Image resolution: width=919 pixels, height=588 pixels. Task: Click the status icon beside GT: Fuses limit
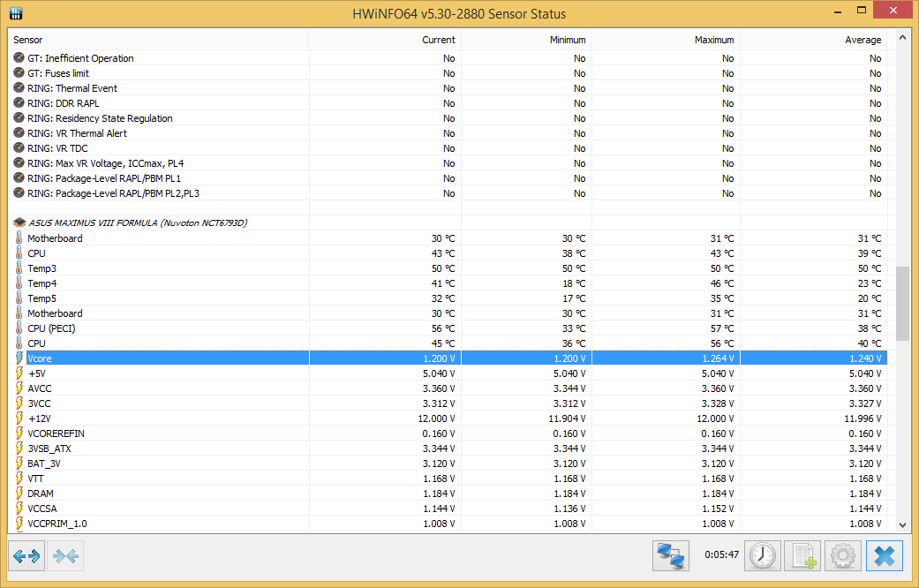pos(19,72)
